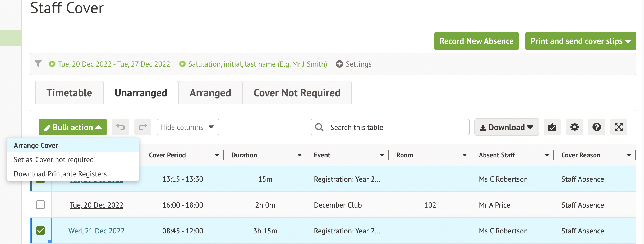The height and width of the screenshot is (244, 644).
Task: Expand table to fullscreen icon
Action: pyautogui.click(x=619, y=127)
